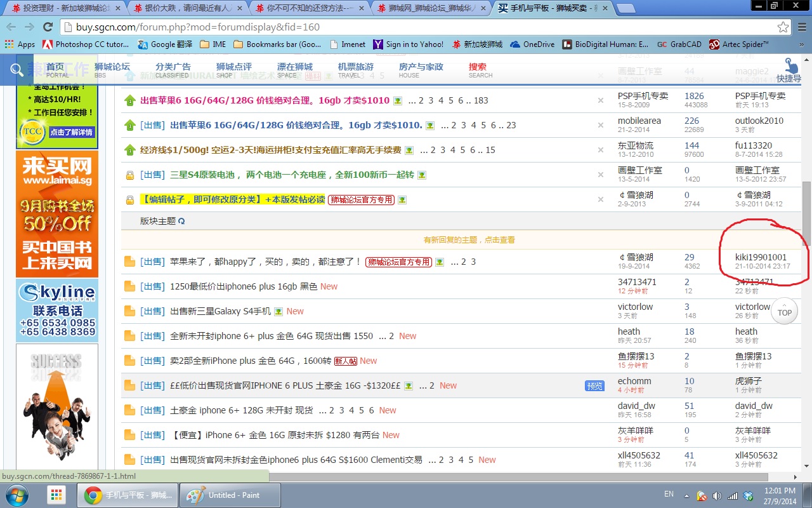The width and height of the screenshot is (812, 508).
Task: Click folder icon of 土豪金 iphone 6+ 128G thread
Action: click(129, 410)
